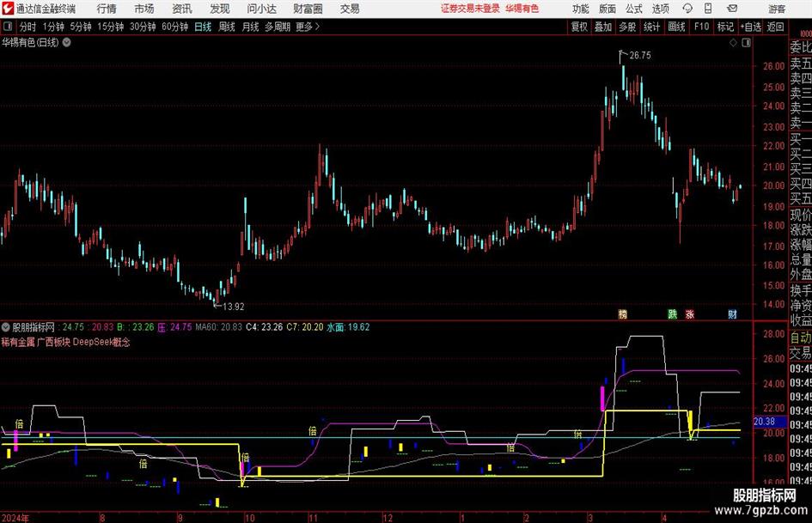Click the red 涨 marker icon
This screenshot has width=812, height=523.
[x=690, y=314]
